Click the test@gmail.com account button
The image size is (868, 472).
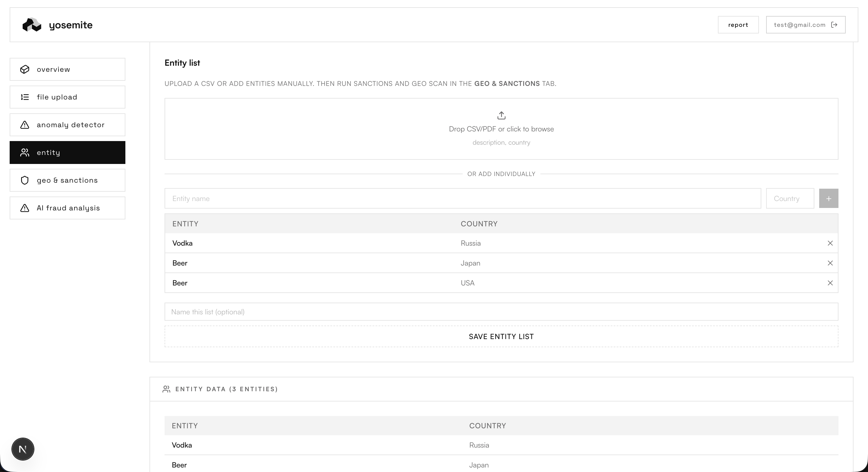(x=799, y=25)
